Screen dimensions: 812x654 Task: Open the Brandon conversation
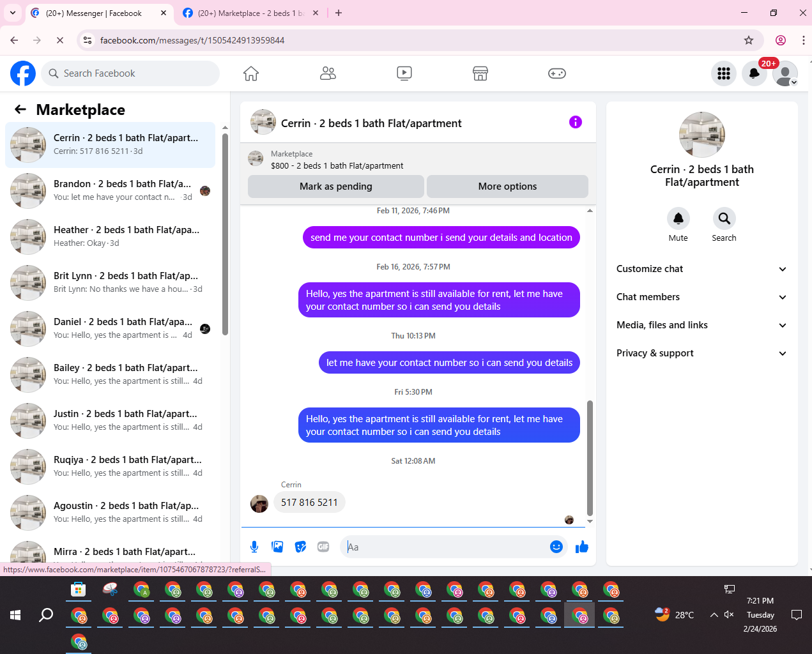(x=110, y=191)
